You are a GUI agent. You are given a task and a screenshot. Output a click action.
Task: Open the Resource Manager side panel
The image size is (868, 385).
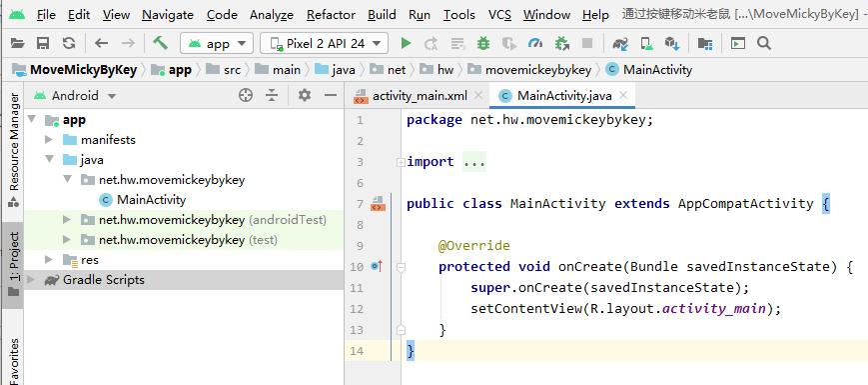(14, 150)
